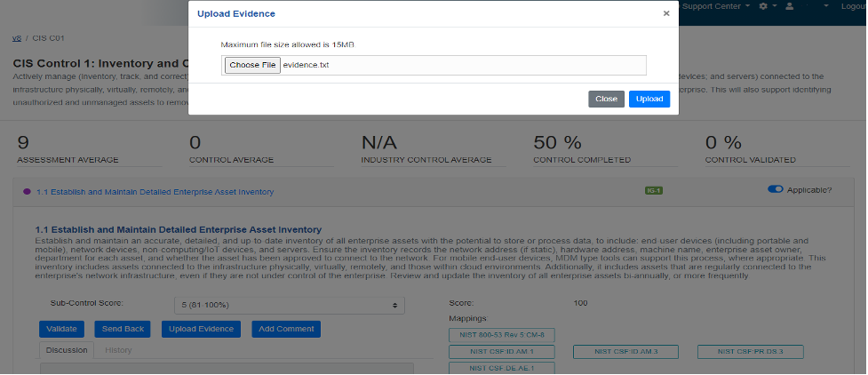Viewport: 868px width, 375px height.
Task: Expand the Support Center menu
Action: click(717, 6)
